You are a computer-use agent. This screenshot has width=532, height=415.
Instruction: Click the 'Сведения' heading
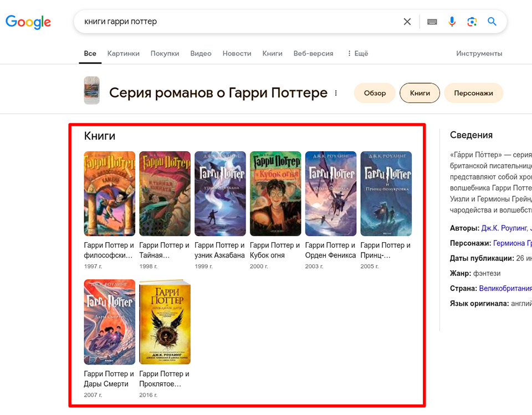click(471, 135)
